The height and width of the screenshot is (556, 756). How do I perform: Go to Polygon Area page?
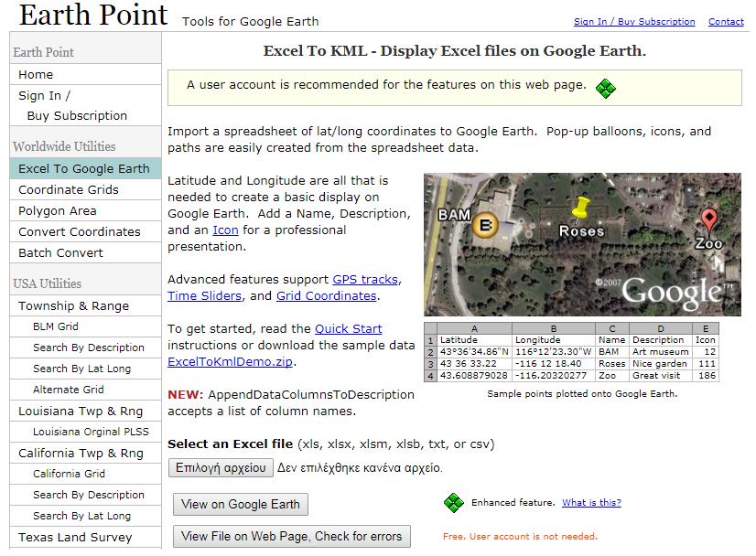point(85,211)
